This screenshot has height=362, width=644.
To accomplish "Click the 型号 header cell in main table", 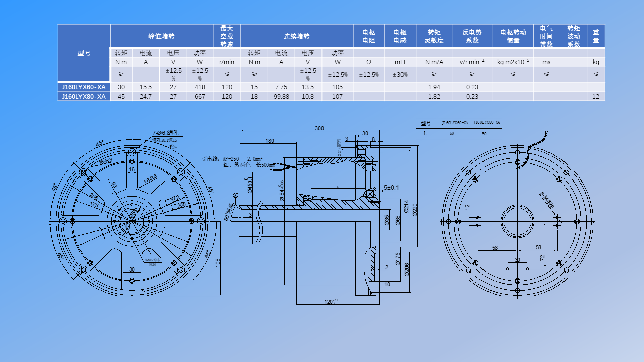I will (x=84, y=53).
